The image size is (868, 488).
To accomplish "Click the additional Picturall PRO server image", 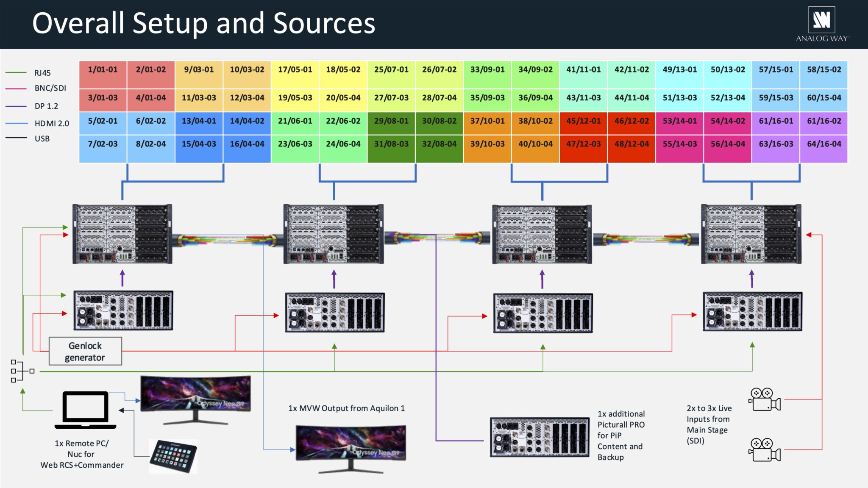I will [540, 437].
